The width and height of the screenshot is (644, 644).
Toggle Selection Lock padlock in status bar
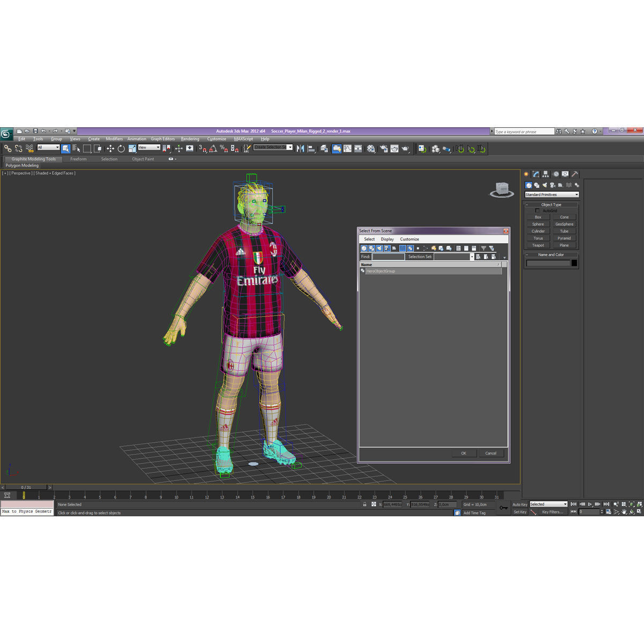coord(365,504)
